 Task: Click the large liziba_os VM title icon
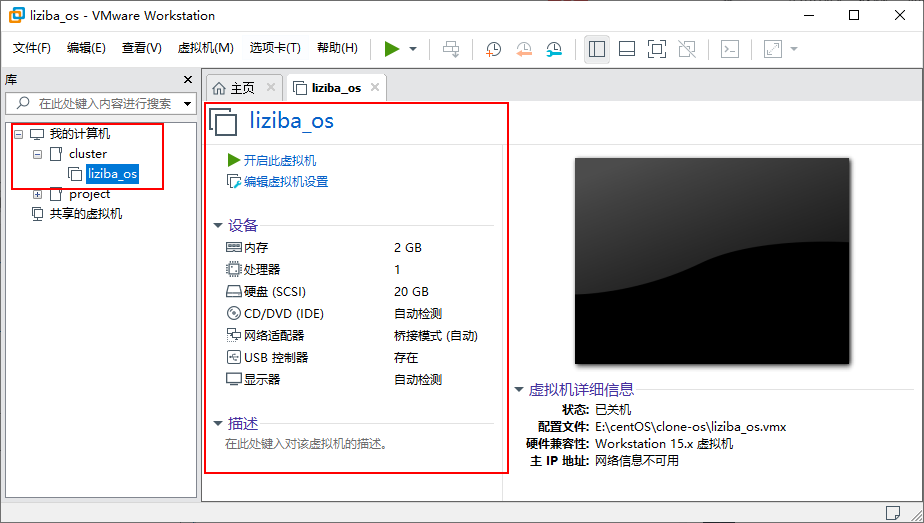tap(223, 121)
